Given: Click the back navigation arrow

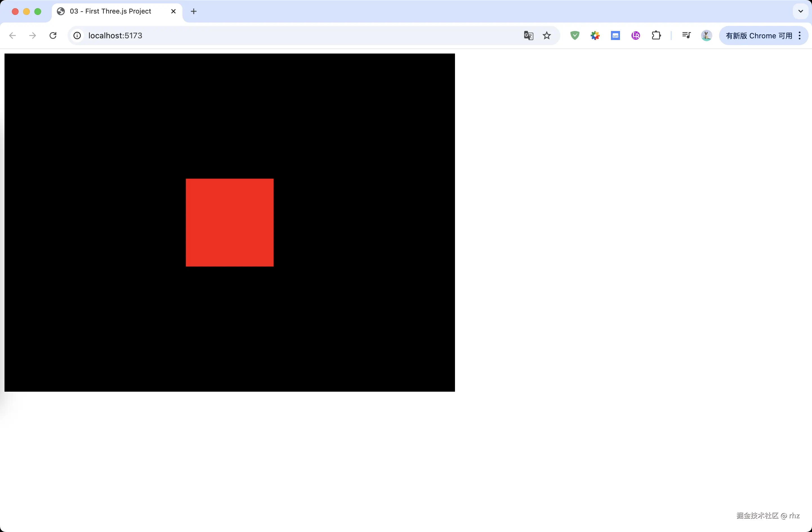Looking at the screenshot, I should click(x=12, y=36).
